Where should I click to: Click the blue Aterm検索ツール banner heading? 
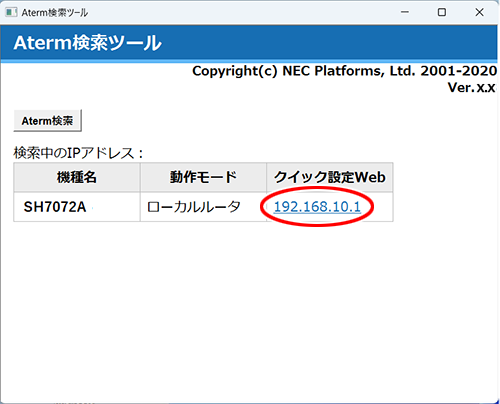click(87, 43)
